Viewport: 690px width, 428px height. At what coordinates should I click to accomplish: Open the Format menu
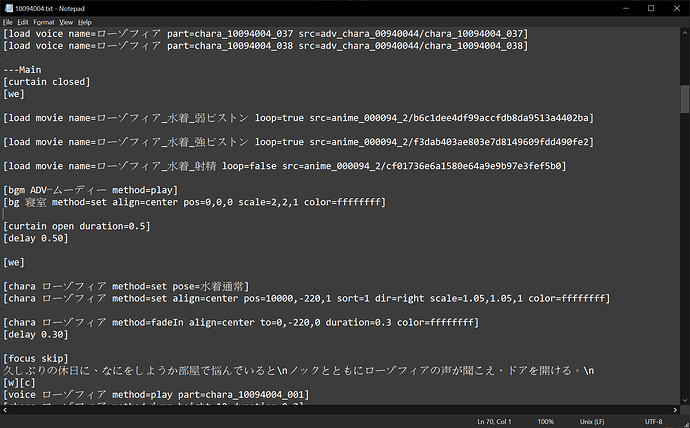[x=44, y=21]
